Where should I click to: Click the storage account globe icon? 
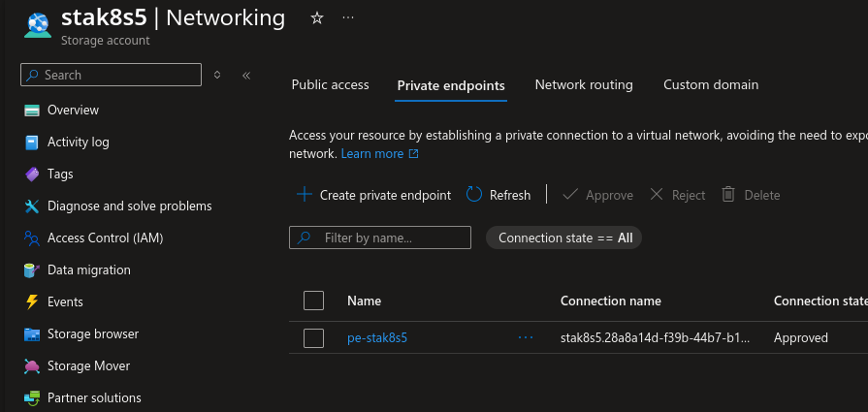point(38,24)
